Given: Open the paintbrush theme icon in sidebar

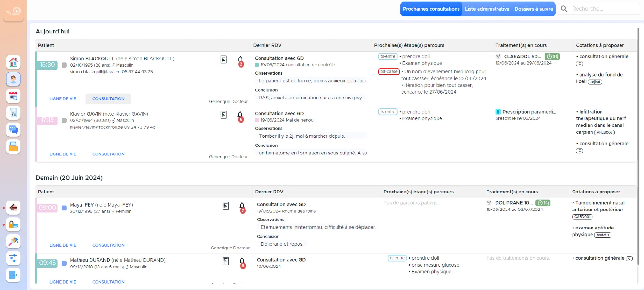Looking at the screenshot, I should (13, 241).
